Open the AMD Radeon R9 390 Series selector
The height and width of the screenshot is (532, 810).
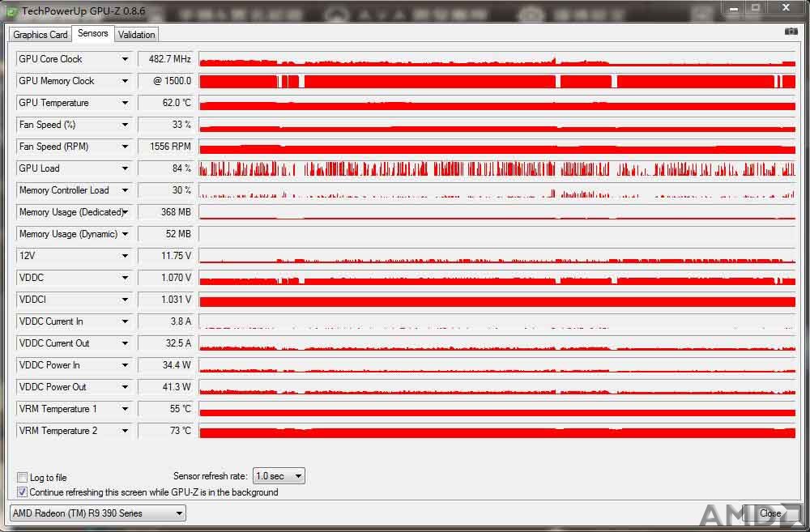pyautogui.click(x=98, y=513)
